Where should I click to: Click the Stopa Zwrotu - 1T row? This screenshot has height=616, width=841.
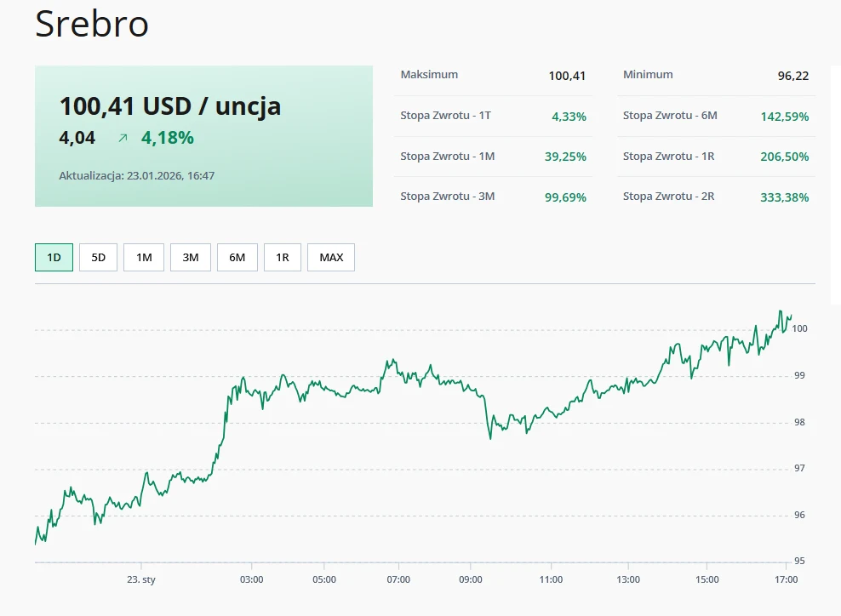coord(493,116)
